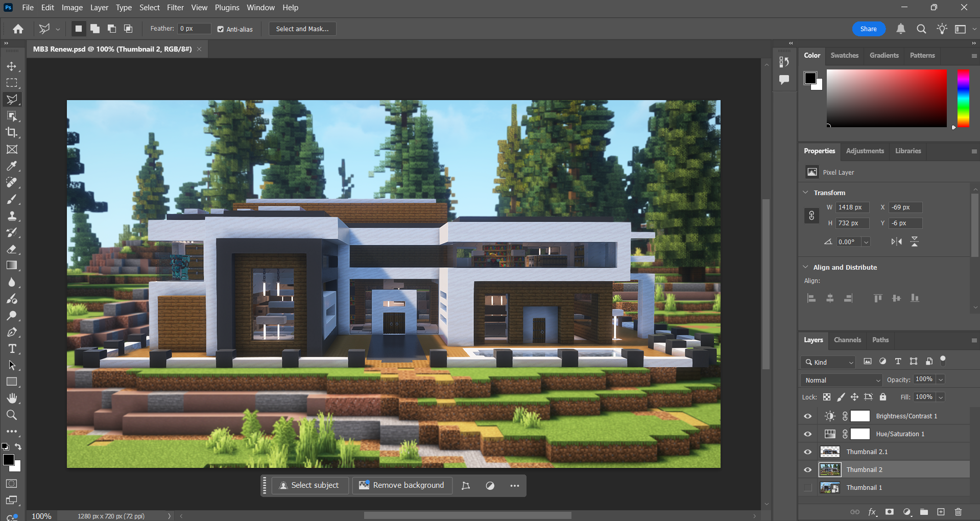Image resolution: width=980 pixels, height=521 pixels.
Task: Switch to the Swatches tab
Action: [x=844, y=55]
